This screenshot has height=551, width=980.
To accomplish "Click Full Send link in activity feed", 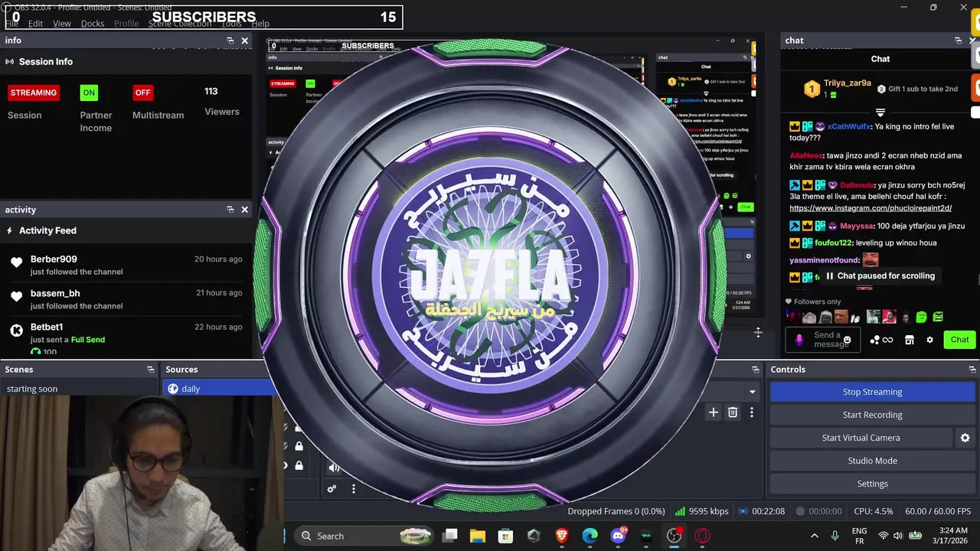I will click(88, 340).
